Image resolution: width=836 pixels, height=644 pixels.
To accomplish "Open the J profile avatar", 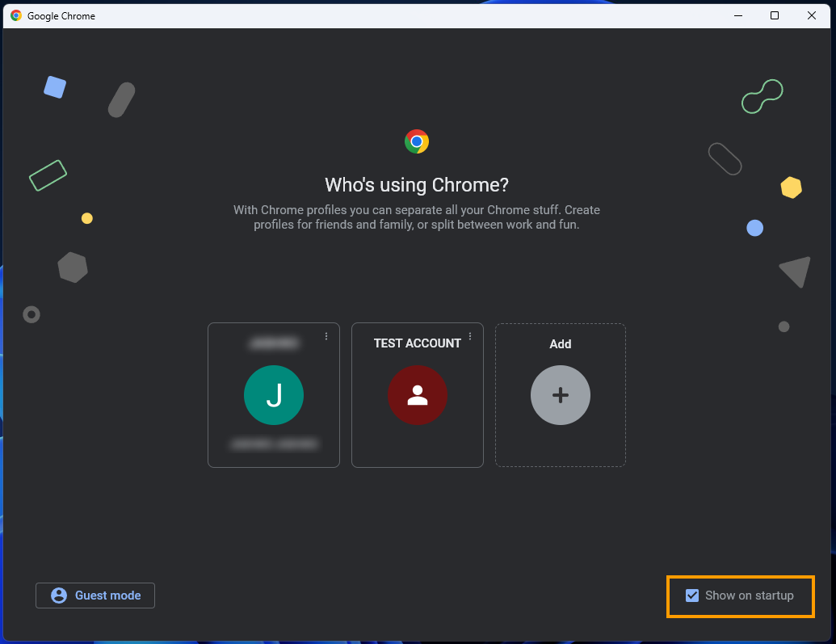I will 274,395.
